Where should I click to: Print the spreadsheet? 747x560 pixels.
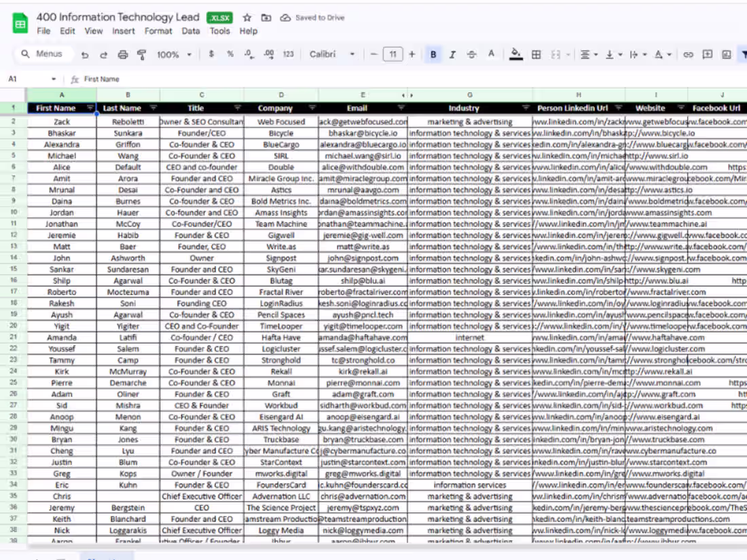(123, 55)
